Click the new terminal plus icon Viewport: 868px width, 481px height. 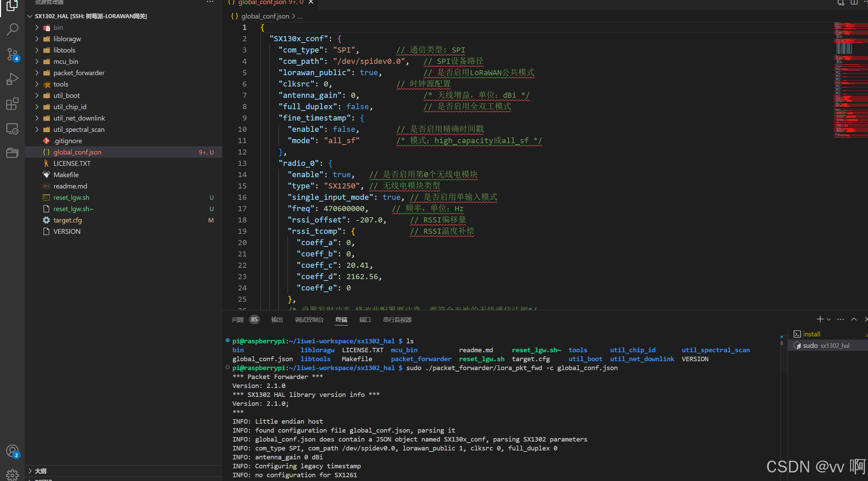click(820, 319)
